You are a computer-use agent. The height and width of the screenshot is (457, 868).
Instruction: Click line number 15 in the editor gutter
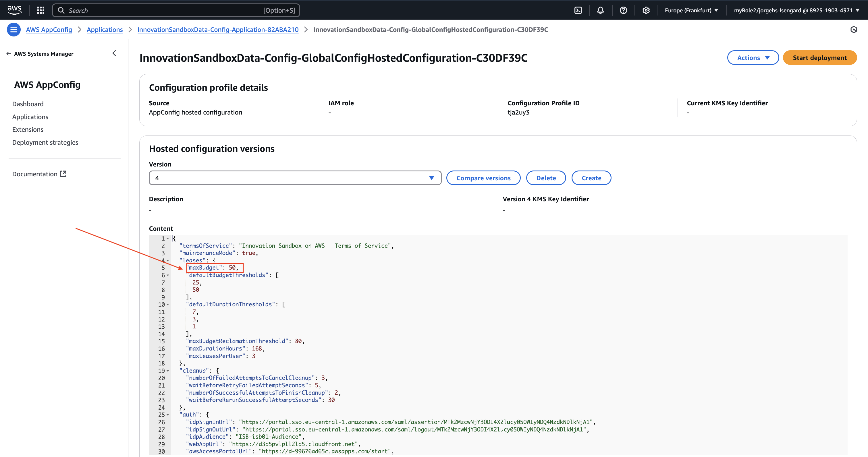pyautogui.click(x=162, y=341)
